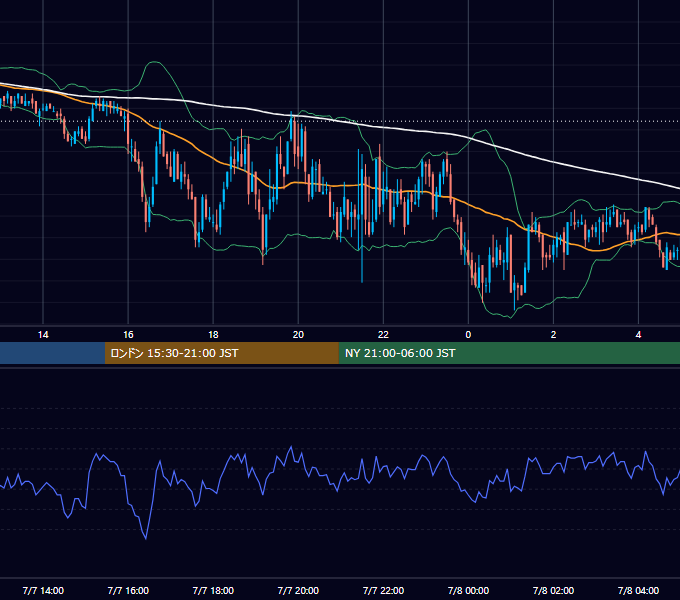The height and width of the screenshot is (600, 680).
Task: Click the ロンドン 15:30-21:00 JST session bar
Action: [222, 353]
